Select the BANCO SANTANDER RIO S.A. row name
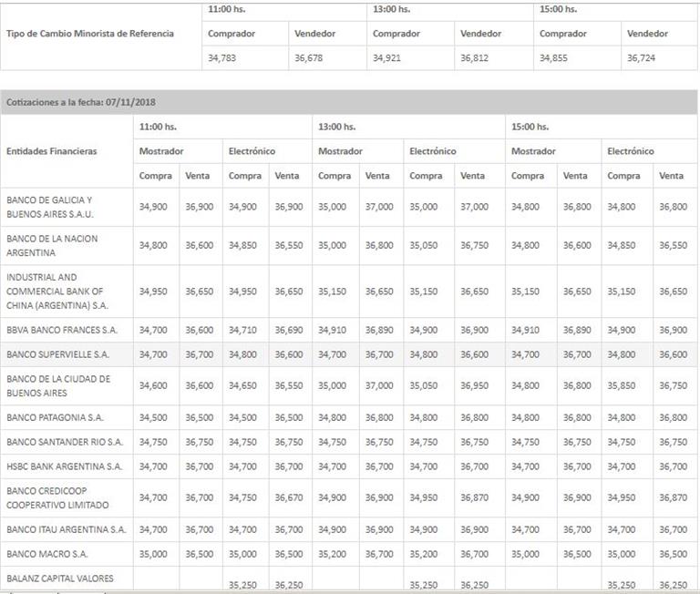Viewport: 700px width, 594px height. [64, 442]
